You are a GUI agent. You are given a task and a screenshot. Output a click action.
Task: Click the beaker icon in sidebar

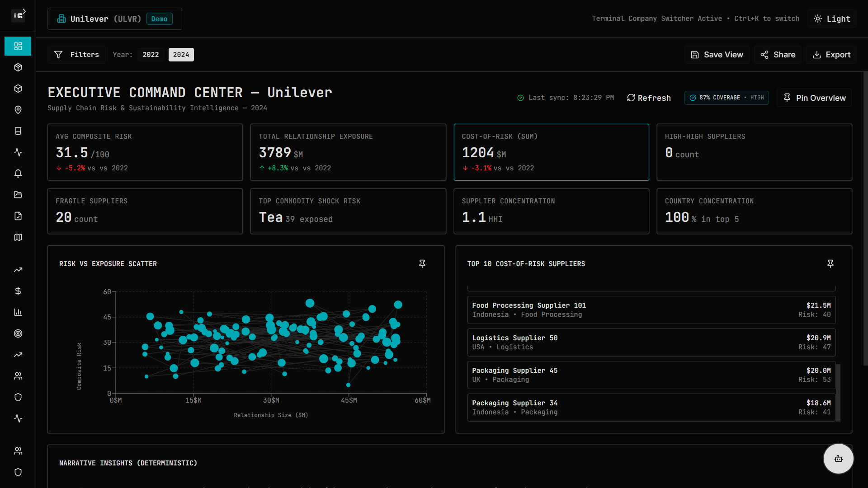pyautogui.click(x=18, y=131)
